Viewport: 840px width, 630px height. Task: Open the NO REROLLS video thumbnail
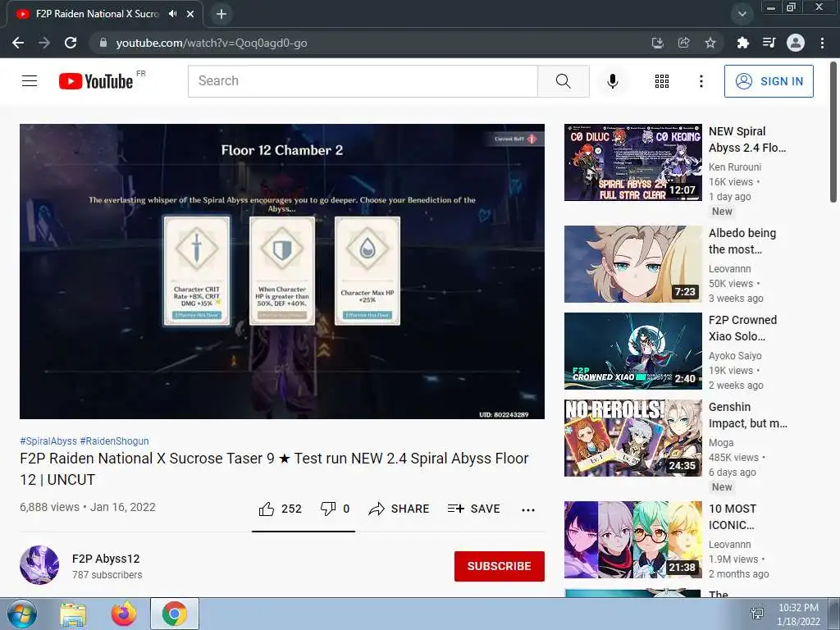point(632,438)
